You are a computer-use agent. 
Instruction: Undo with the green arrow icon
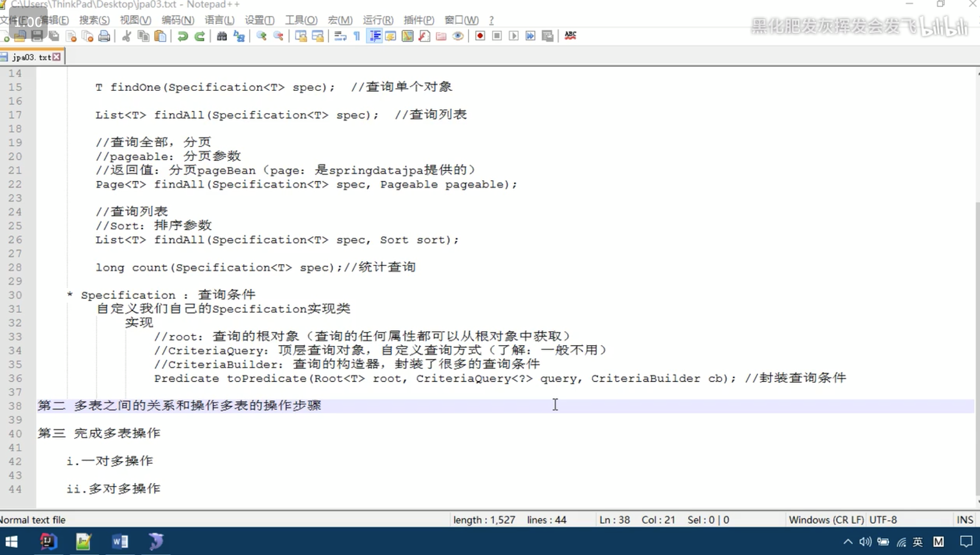[x=182, y=36]
